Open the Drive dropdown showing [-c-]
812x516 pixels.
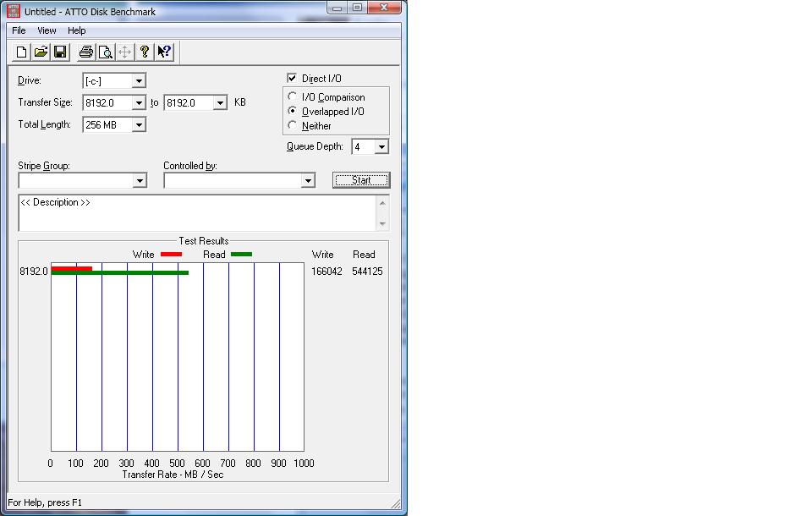pos(138,81)
